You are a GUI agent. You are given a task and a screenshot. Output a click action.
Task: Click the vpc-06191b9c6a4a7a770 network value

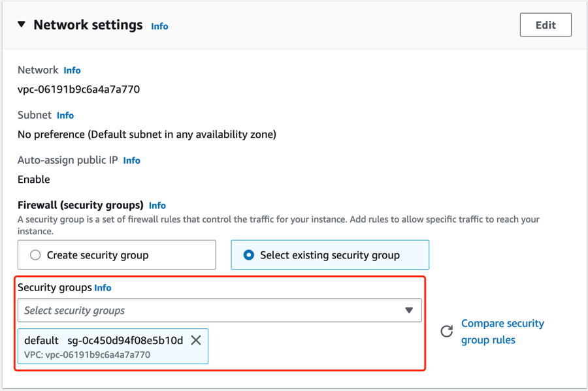[x=78, y=89]
